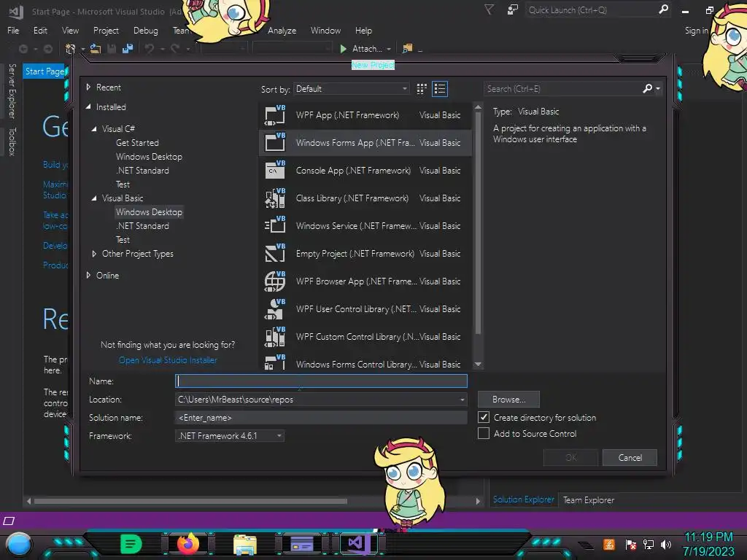
Task: Choose Windows Forms Control Library template
Action: (x=365, y=362)
